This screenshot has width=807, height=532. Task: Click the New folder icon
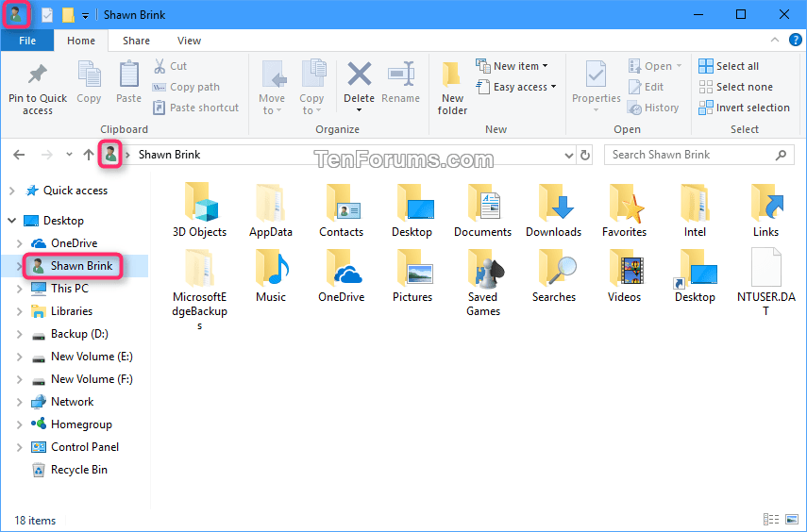click(452, 75)
